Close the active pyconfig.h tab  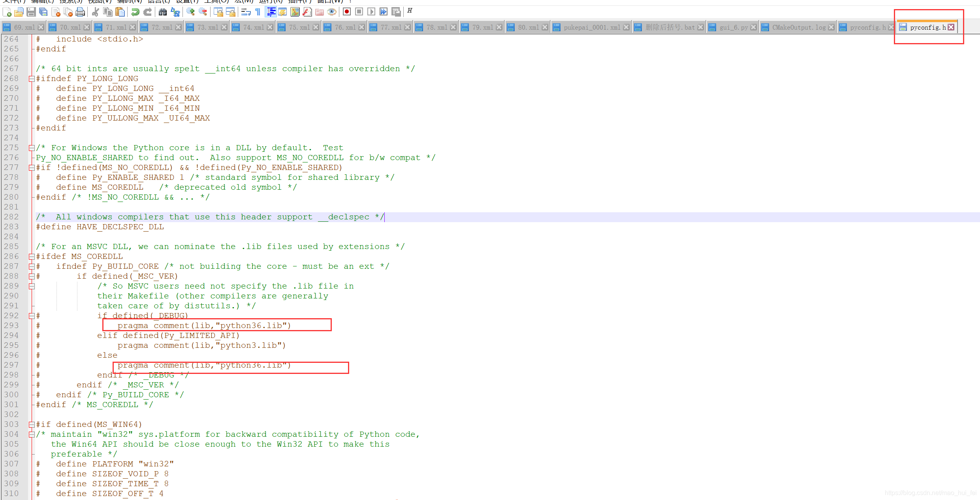point(951,27)
